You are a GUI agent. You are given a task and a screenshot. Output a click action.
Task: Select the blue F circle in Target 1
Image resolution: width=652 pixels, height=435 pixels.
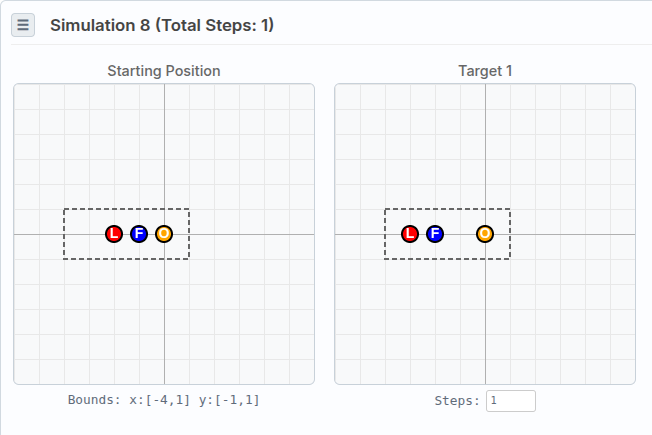coord(435,234)
